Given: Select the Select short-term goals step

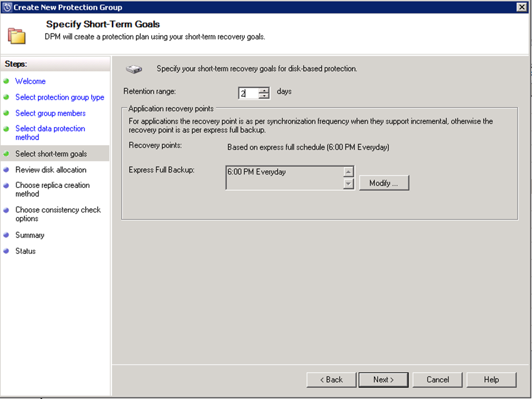Looking at the screenshot, I should click(51, 154).
